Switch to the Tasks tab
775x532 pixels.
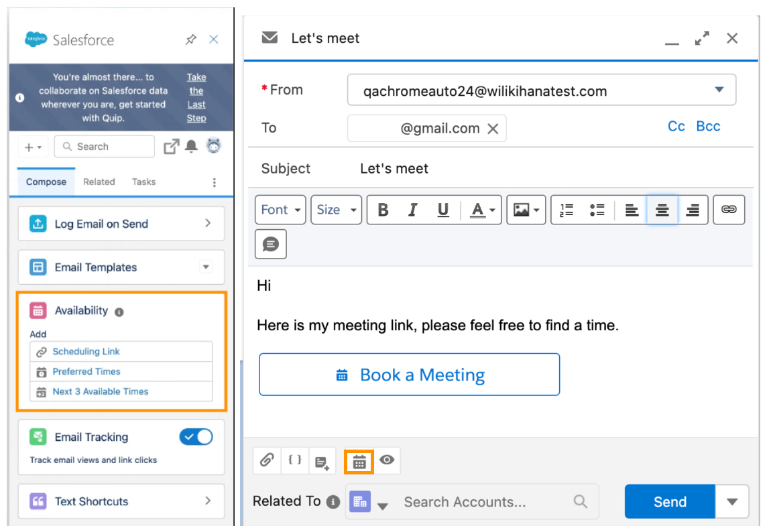144,182
